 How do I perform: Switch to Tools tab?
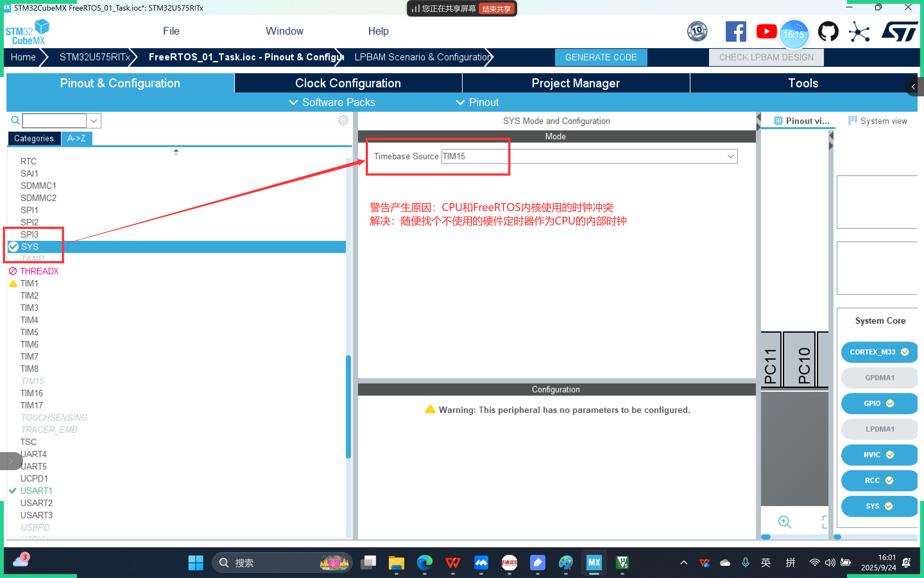(803, 83)
